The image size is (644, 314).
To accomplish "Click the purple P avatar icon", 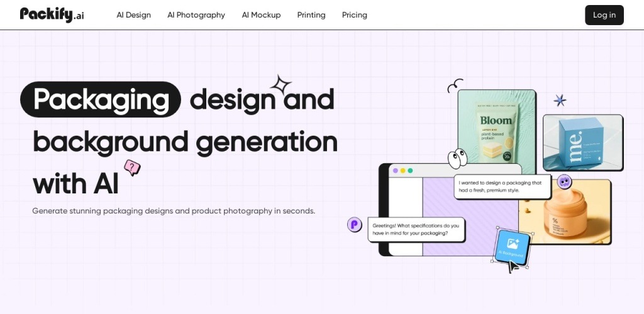I will (x=355, y=225).
